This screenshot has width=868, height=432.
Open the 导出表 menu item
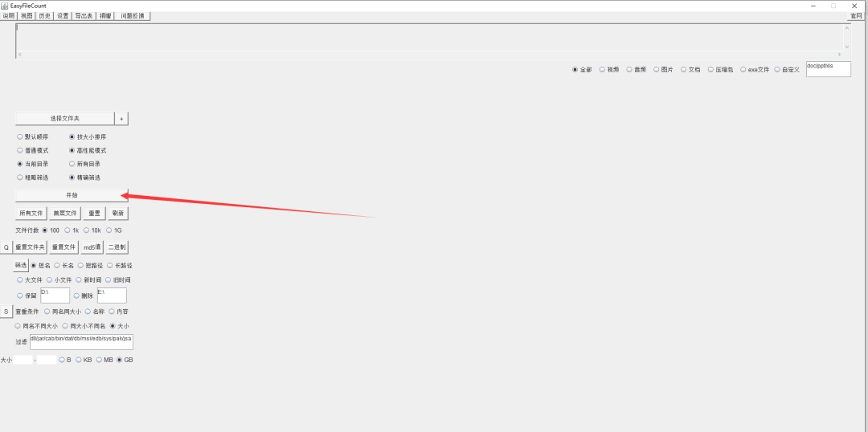[84, 16]
